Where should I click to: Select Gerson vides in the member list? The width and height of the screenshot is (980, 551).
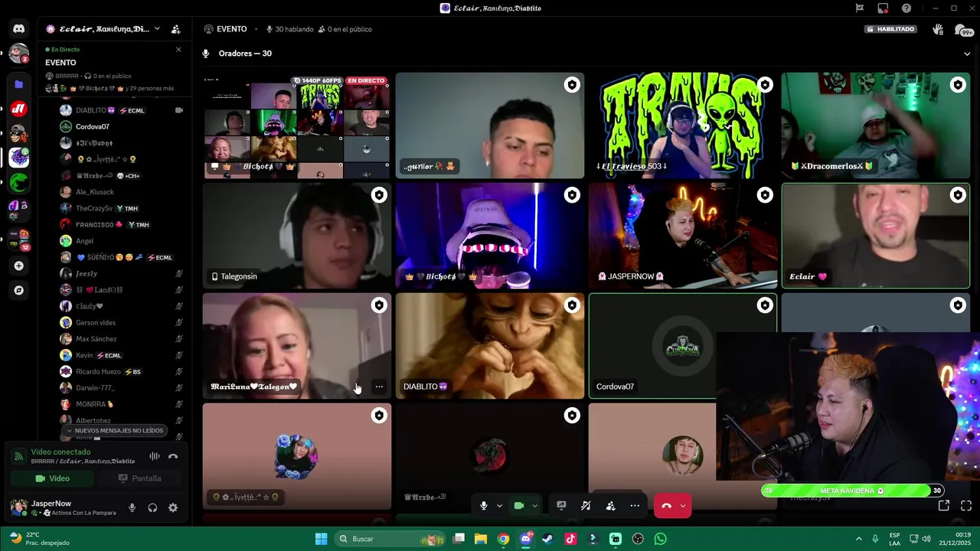point(96,322)
